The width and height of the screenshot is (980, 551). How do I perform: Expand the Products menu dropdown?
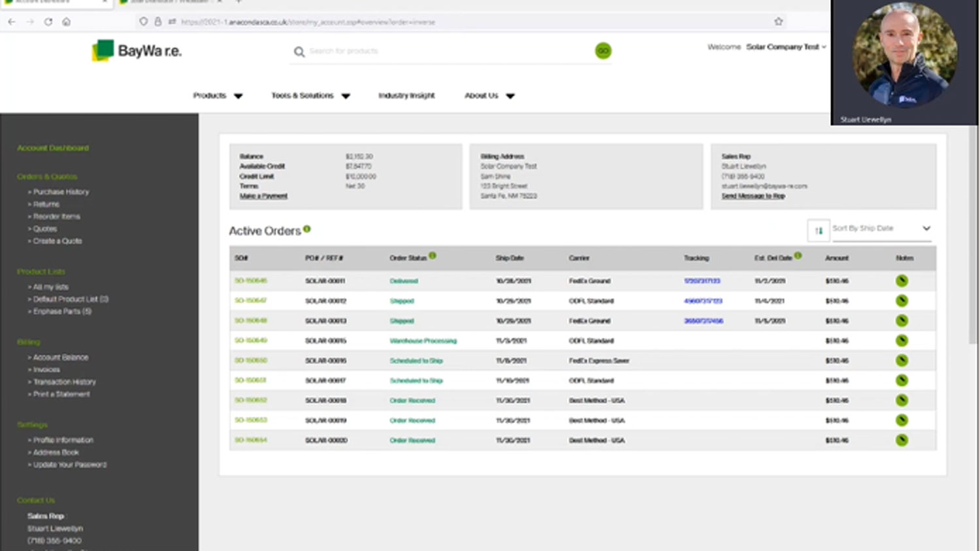(x=218, y=95)
